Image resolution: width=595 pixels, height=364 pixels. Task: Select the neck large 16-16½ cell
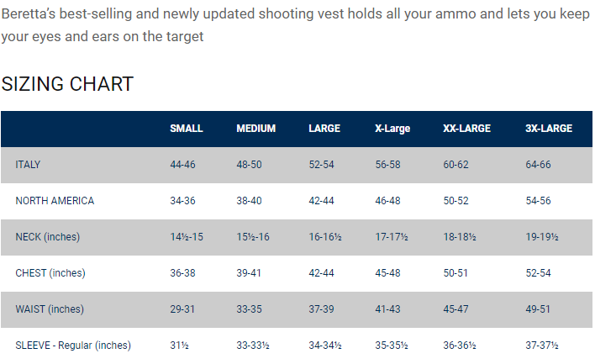tap(324, 237)
